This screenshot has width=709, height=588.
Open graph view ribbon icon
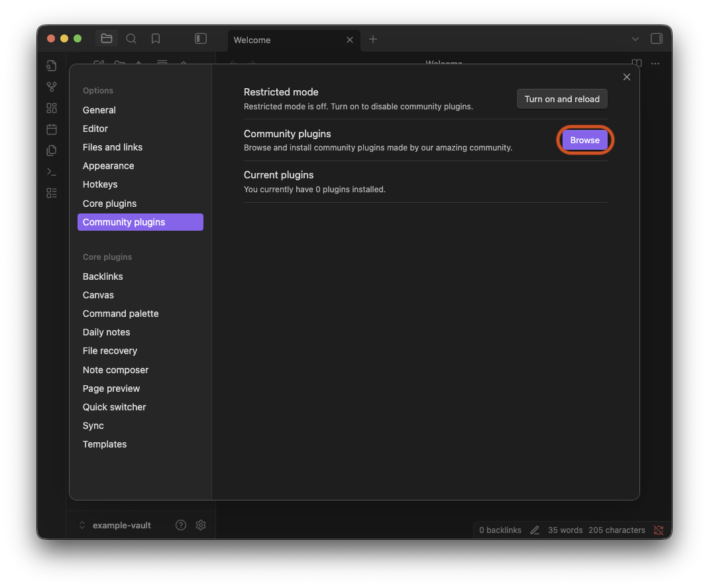[x=52, y=86]
